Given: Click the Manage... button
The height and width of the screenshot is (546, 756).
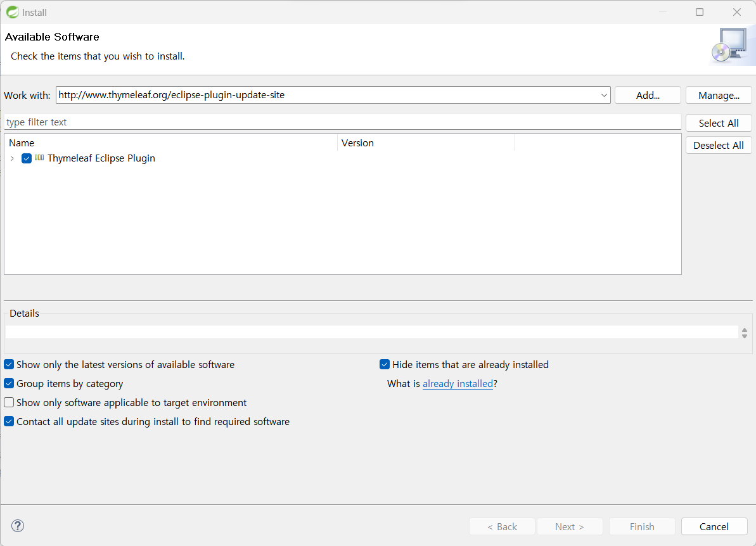Looking at the screenshot, I should 719,96.
